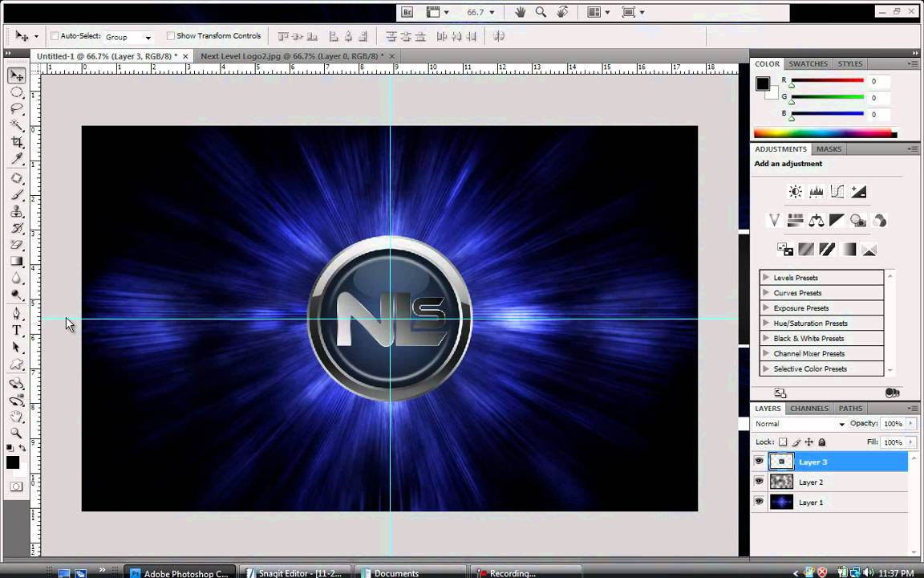Expand Channel Mixer Presets

tap(765, 353)
